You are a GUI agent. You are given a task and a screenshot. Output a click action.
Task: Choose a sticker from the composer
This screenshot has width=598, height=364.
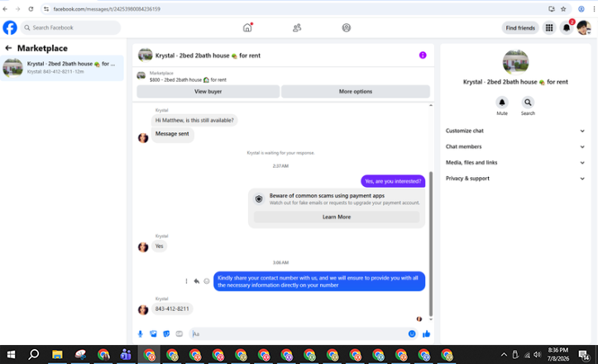166,334
